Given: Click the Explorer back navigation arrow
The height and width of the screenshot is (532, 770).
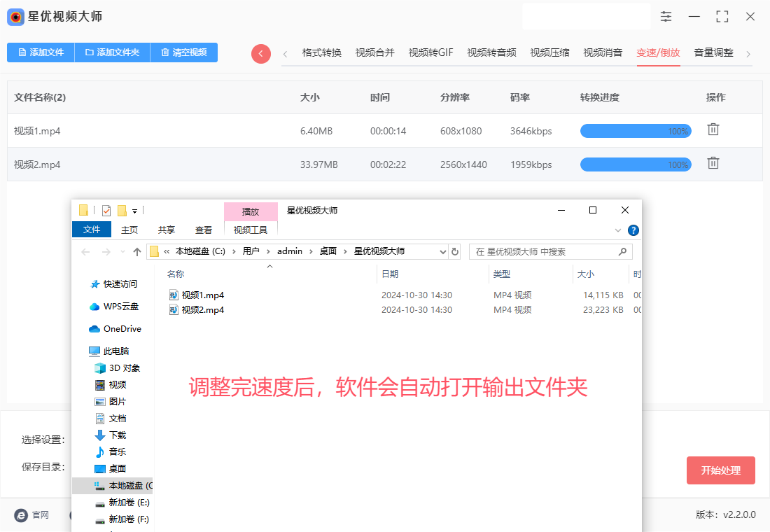Looking at the screenshot, I should [x=86, y=252].
